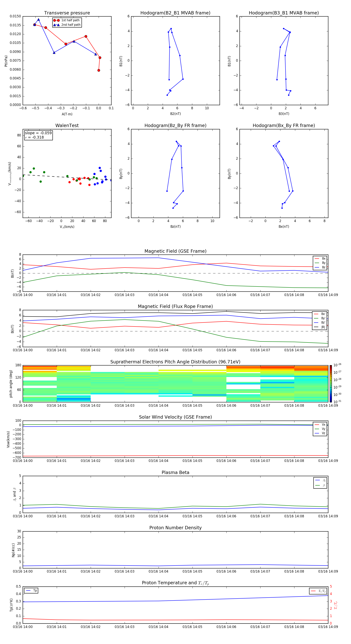The image size is (351, 644).
Task: Click Vz in the solar wind legend
Action: [320, 433]
